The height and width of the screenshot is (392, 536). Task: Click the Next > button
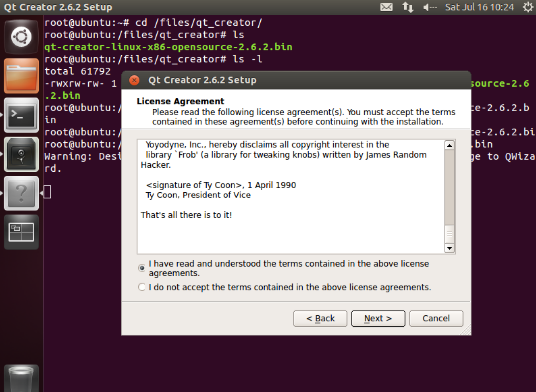(378, 318)
